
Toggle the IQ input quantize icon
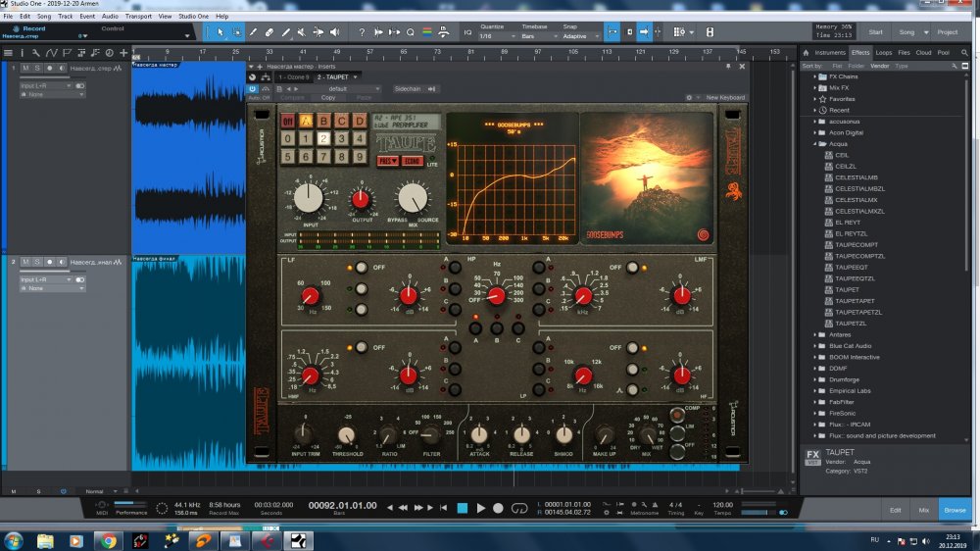tap(467, 32)
